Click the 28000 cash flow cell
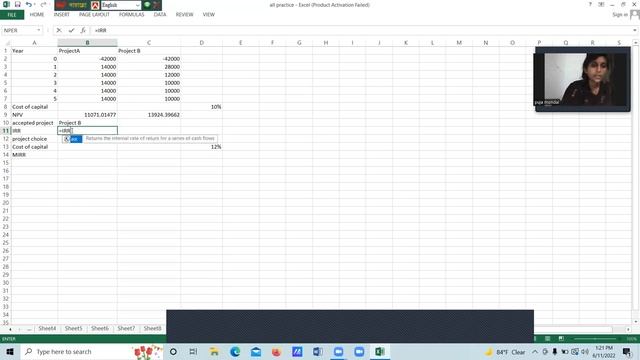 point(149,67)
